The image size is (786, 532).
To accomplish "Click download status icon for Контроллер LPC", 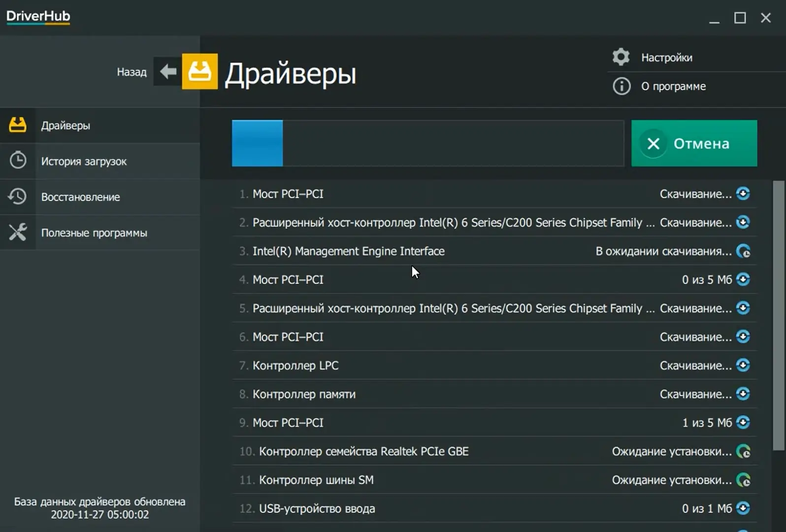I will [743, 365].
